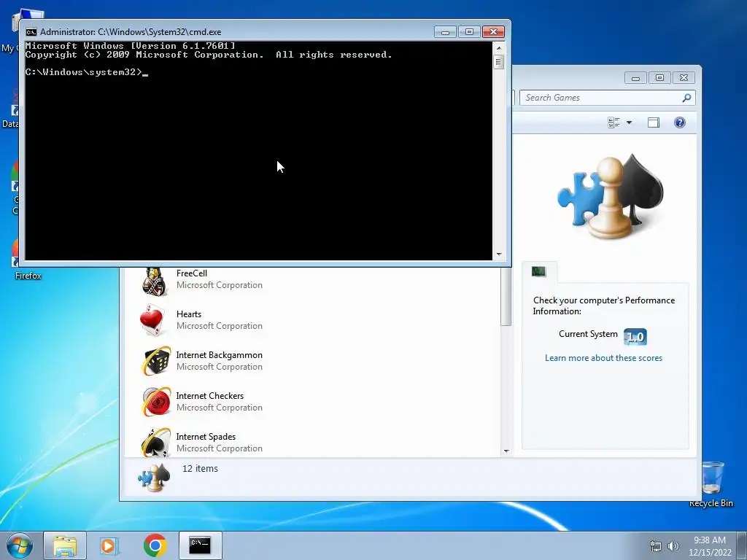747x560 pixels.
Task: Open the FreeCell game icon
Action: (155, 281)
